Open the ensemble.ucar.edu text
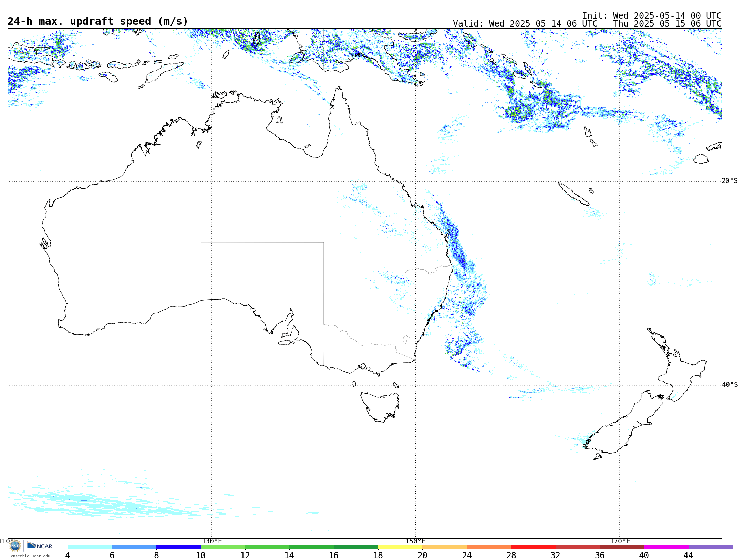 click(x=30, y=556)
